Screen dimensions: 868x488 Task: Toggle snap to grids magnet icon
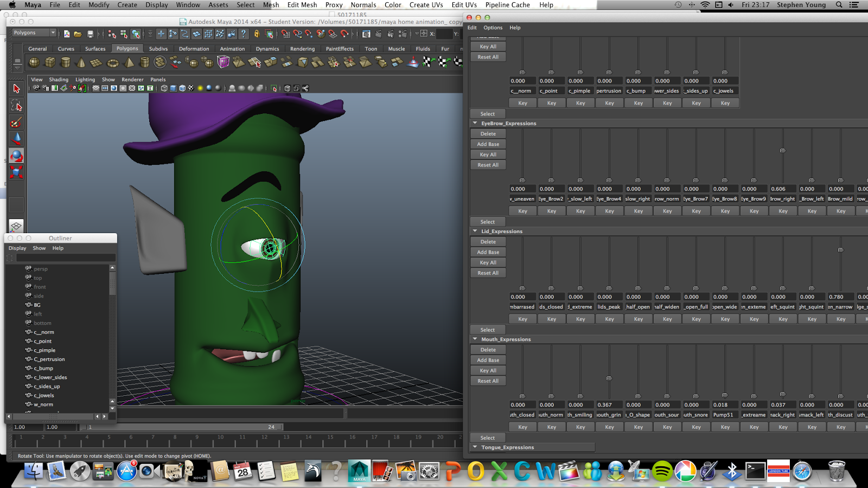[x=285, y=34]
